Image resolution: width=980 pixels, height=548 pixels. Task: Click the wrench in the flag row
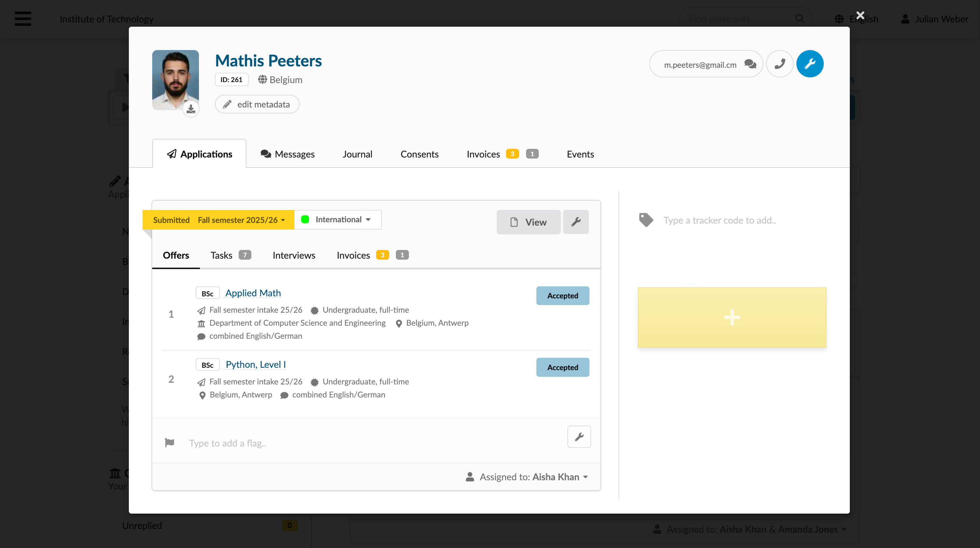pos(579,437)
